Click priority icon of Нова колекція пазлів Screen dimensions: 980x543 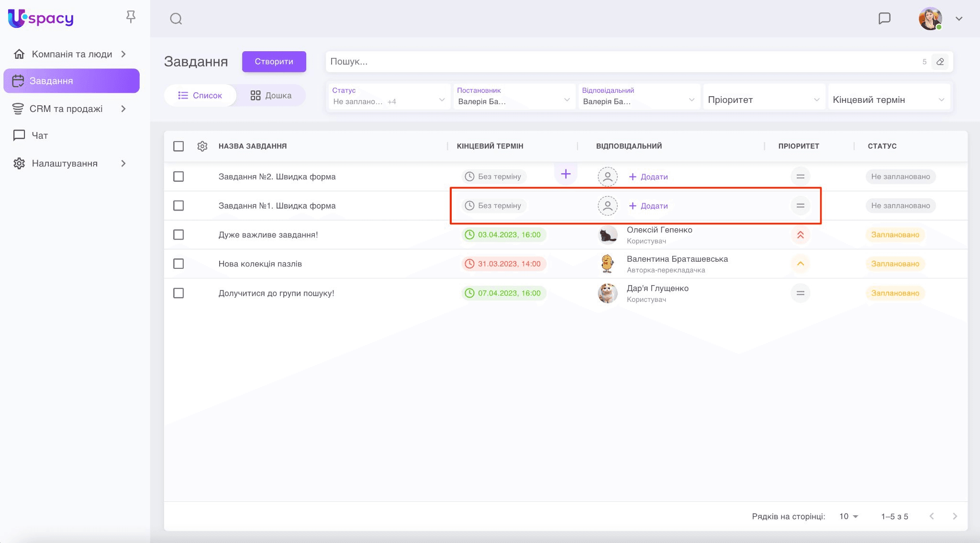[x=800, y=264]
